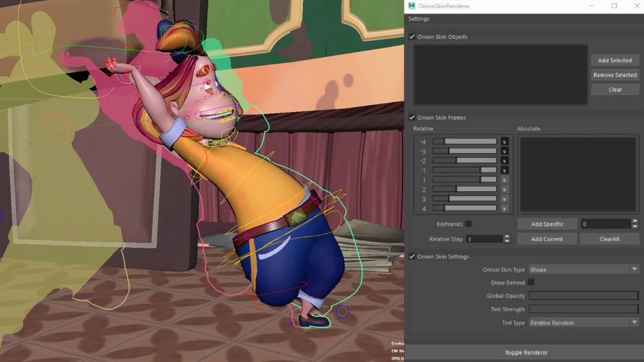Viewport: 644px width, 362px height.
Task: Adjust the opacity slider for frame -4
Action: [x=465, y=141]
